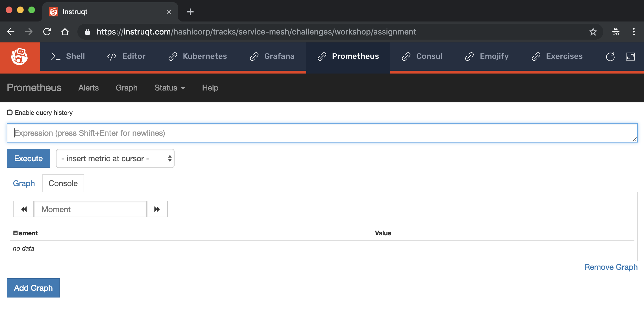
Task: Switch to the Graph results tab
Action: pyautogui.click(x=24, y=183)
